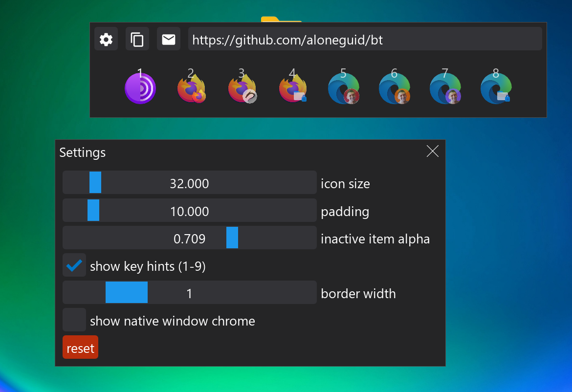The image size is (572, 392).
Task: Select Firefox profile numbered 3
Action: (x=242, y=88)
